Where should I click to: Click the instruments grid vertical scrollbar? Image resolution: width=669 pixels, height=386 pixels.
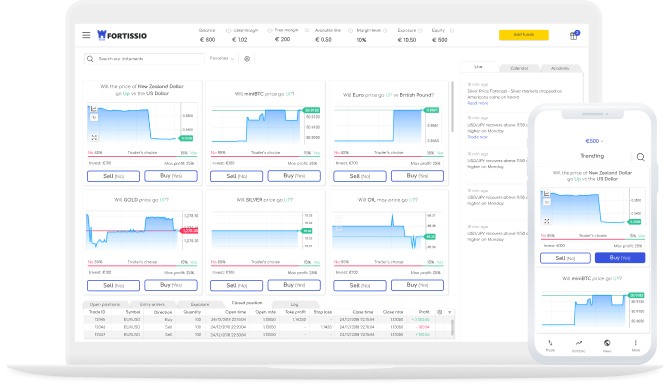(452, 107)
